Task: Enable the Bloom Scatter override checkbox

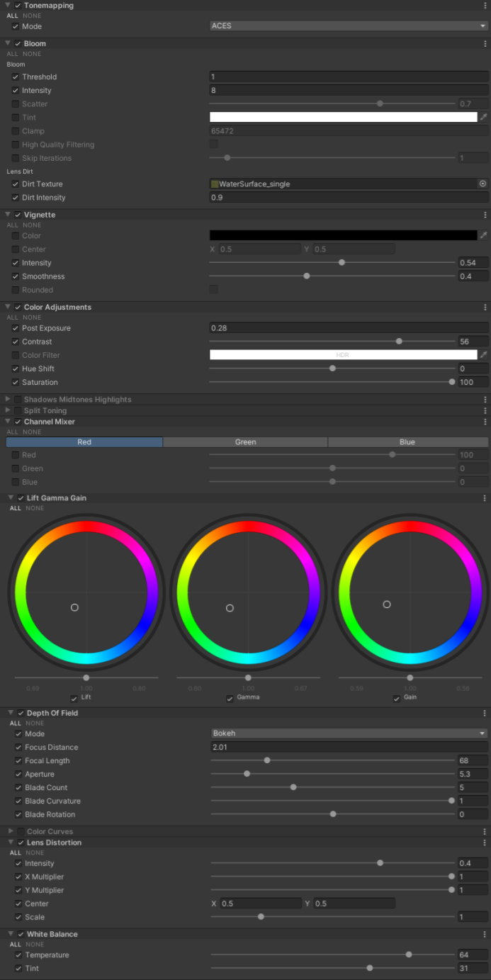Action: (16, 104)
